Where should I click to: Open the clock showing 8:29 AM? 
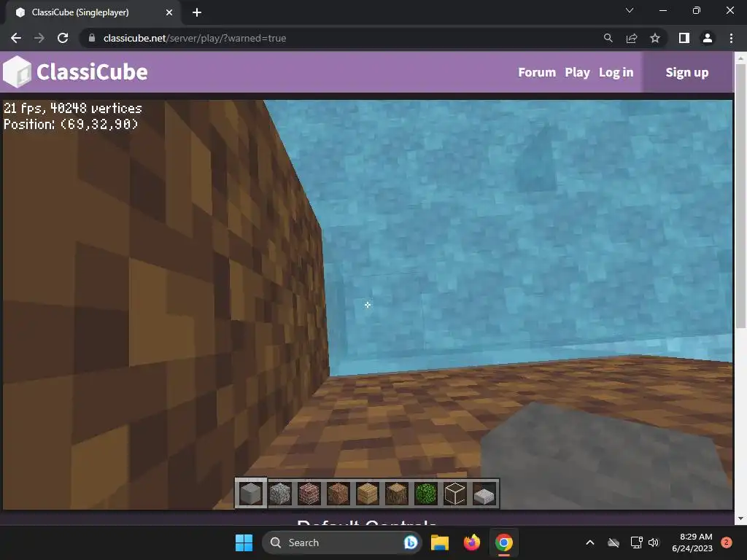(x=692, y=542)
